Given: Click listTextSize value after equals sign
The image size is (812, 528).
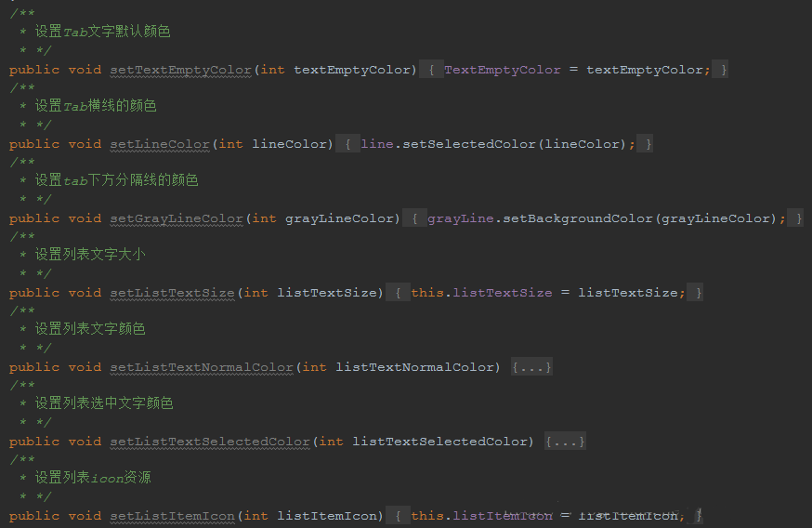Looking at the screenshot, I should (x=628, y=293).
